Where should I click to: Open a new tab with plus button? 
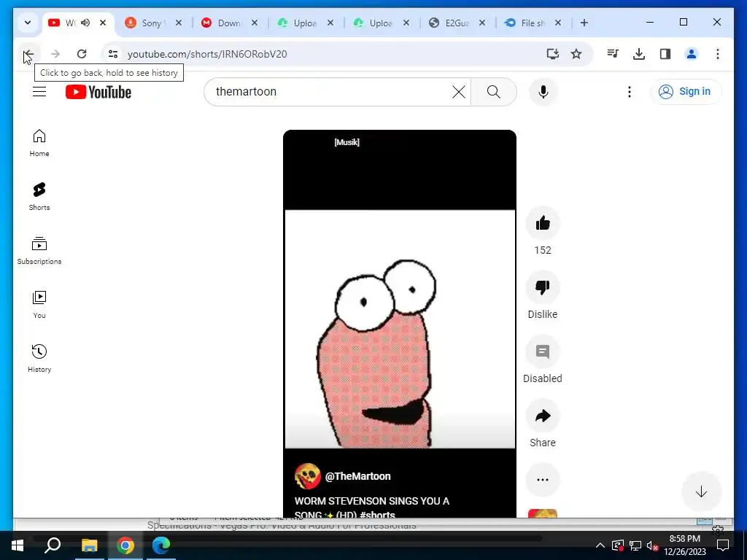tap(584, 23)
